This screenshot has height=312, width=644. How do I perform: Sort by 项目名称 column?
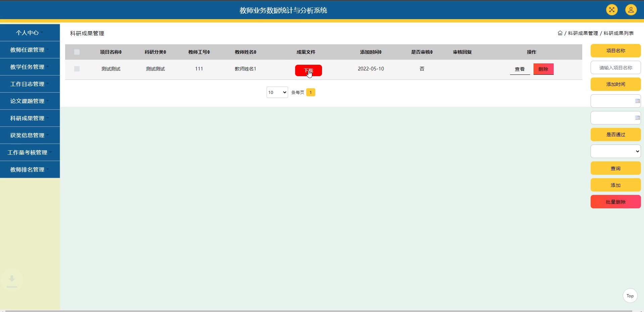click(111, 52)
